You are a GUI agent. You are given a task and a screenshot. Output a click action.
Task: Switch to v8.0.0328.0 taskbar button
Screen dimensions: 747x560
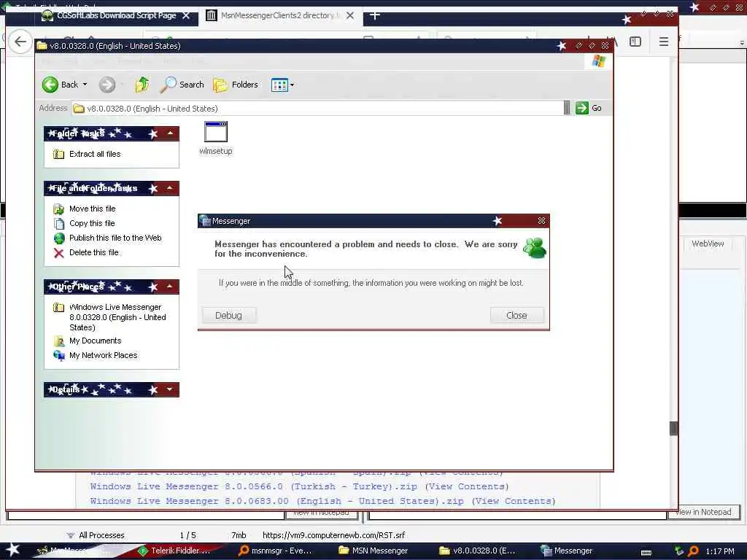478,551
